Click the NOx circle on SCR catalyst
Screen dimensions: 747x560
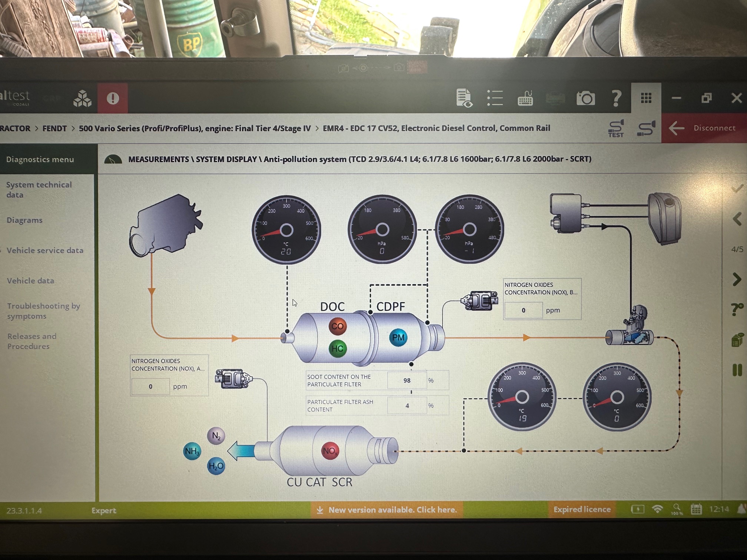(x=330, y=451)
